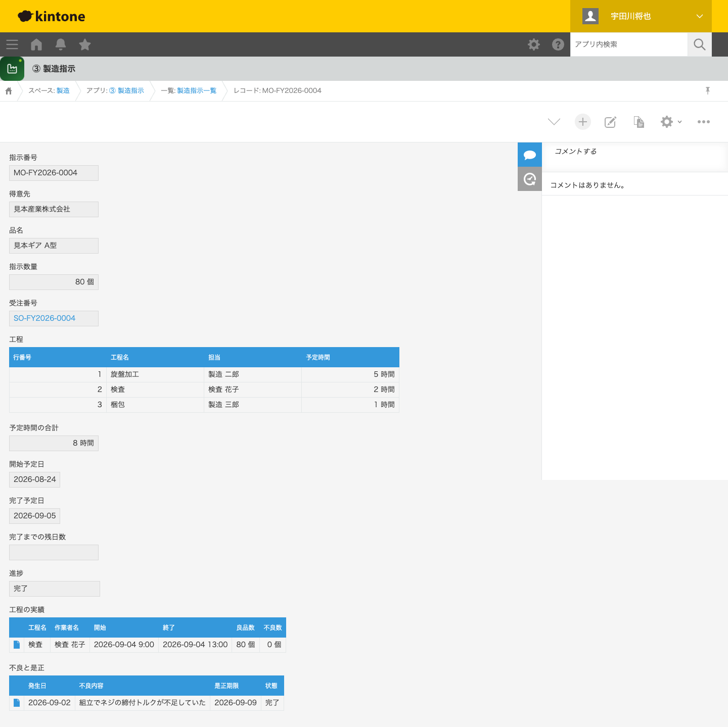This screenshot has width=728, height=727.
Task: Edit this record with pencil icon
Action: coord(611,122)
